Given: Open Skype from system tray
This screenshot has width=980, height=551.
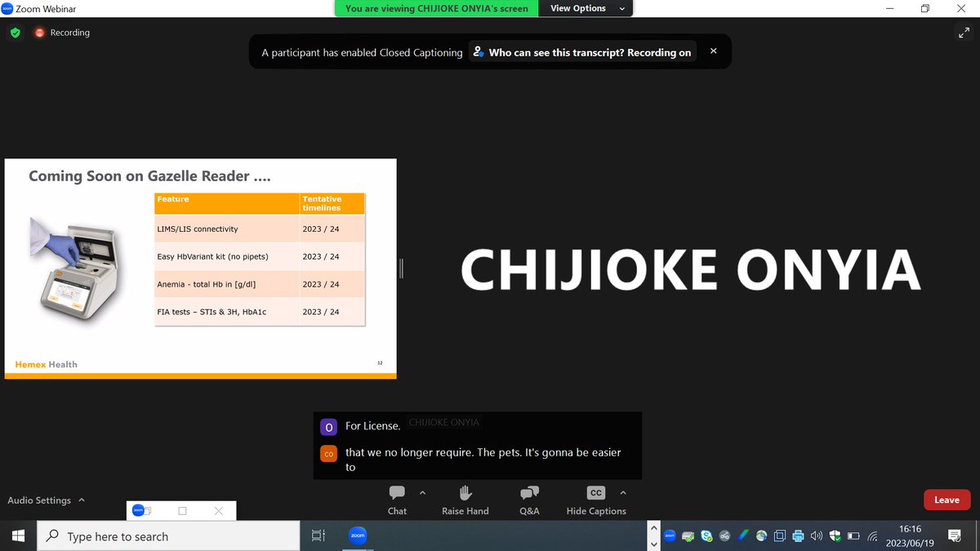Looking at the screenshot, I should tap(706, 536).
